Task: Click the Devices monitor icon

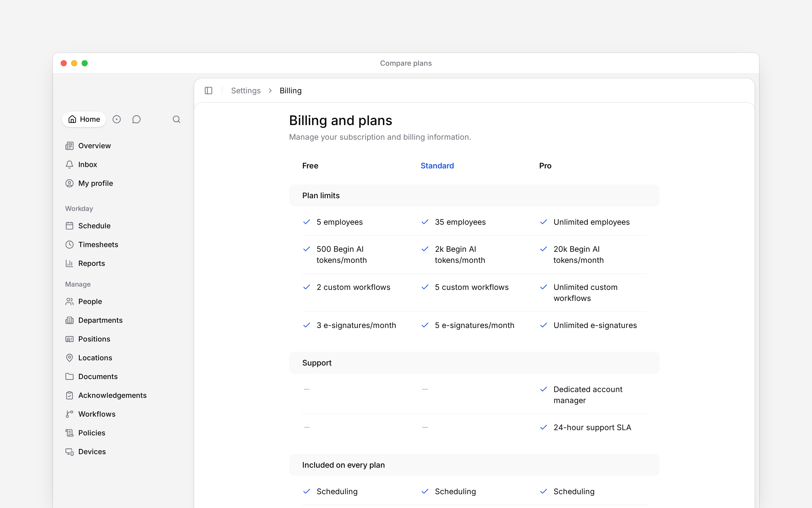Action: click(70, 452)
